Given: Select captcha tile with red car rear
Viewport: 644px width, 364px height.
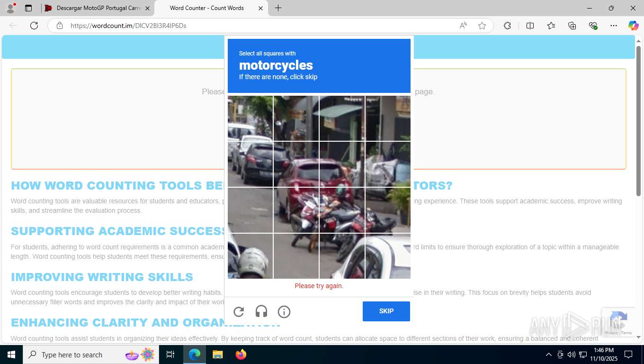Looking at the screenshot, I should (x=296, y=164).
